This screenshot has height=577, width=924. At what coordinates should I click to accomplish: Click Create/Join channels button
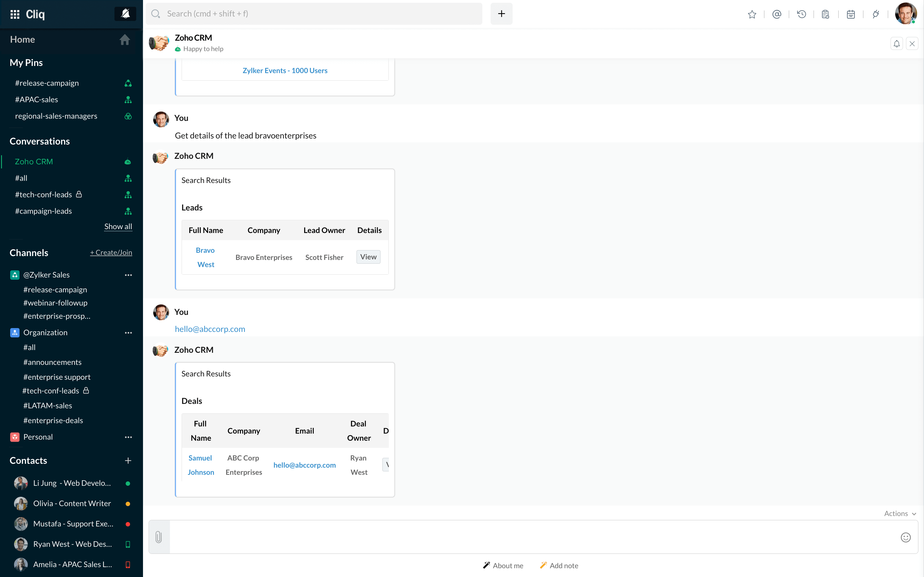click(111, 253)
